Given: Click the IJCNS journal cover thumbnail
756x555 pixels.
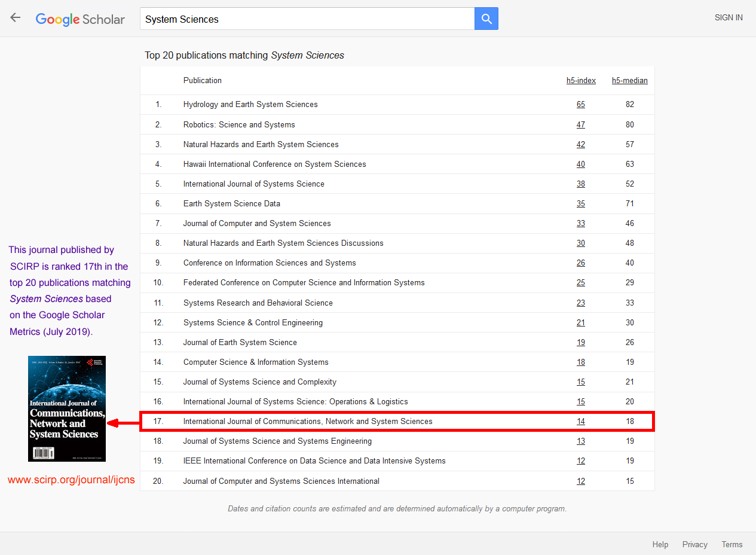Looking at the screenshot, I should 67,408.
